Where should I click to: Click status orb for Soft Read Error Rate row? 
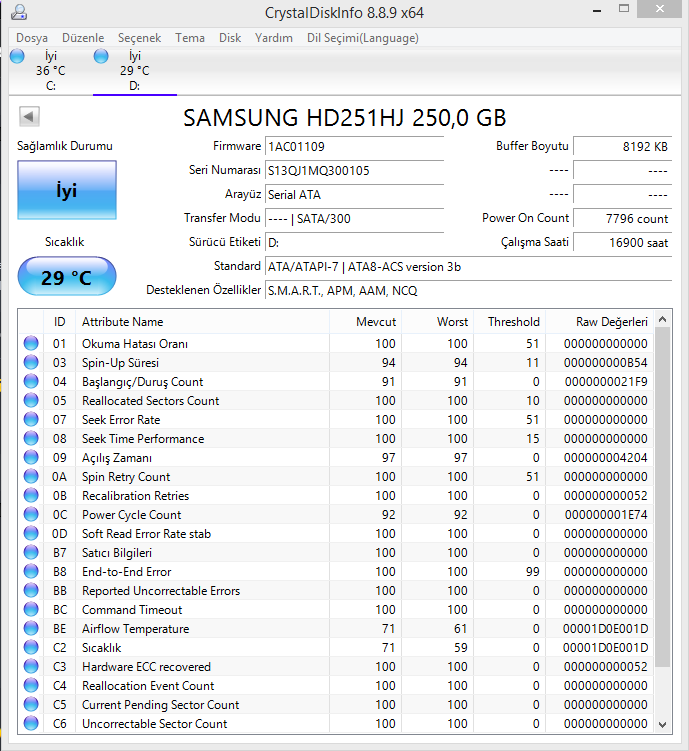[x=31, y=534]
